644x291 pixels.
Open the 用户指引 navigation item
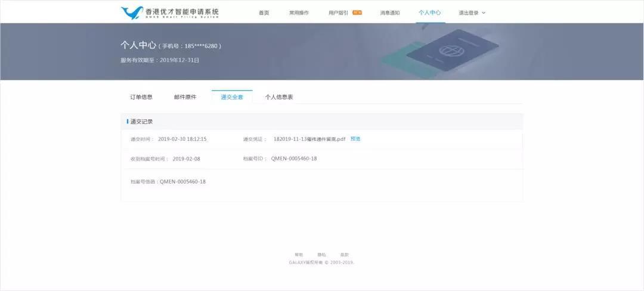tap(339, 13)
